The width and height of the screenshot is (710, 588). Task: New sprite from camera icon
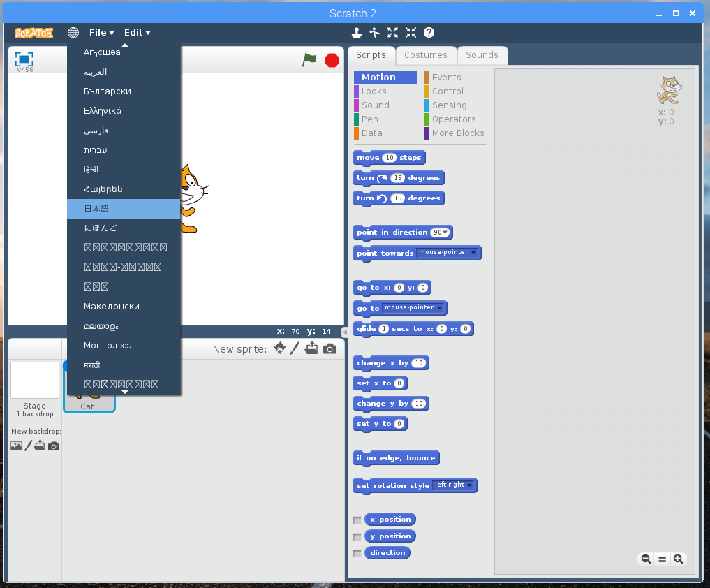pos(330,348)
